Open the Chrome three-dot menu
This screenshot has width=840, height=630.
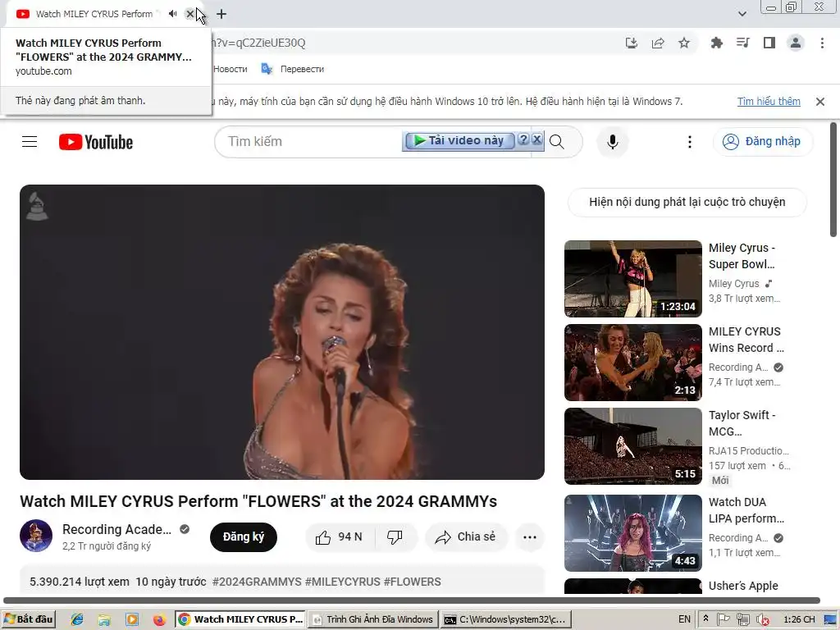point(822,43)
